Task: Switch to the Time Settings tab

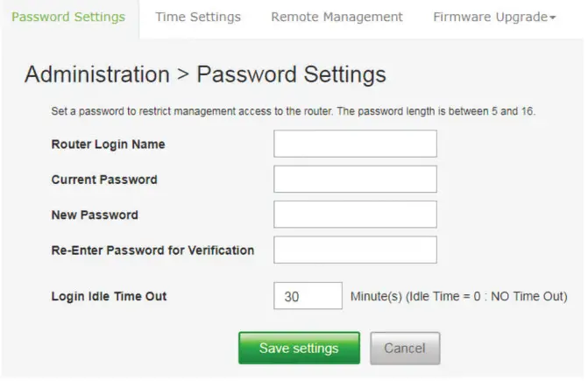Action: [x=198, y=17]
